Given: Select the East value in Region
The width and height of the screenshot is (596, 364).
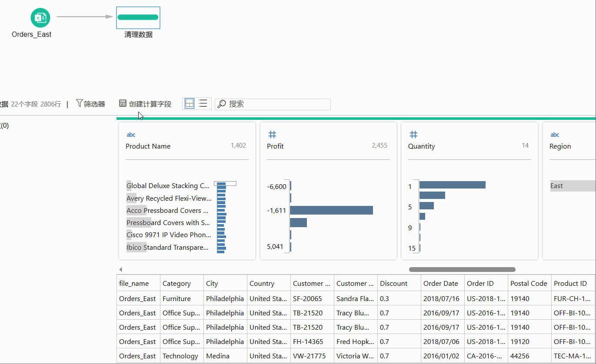Looking at the screenshot, I should (x=573, y=186).
